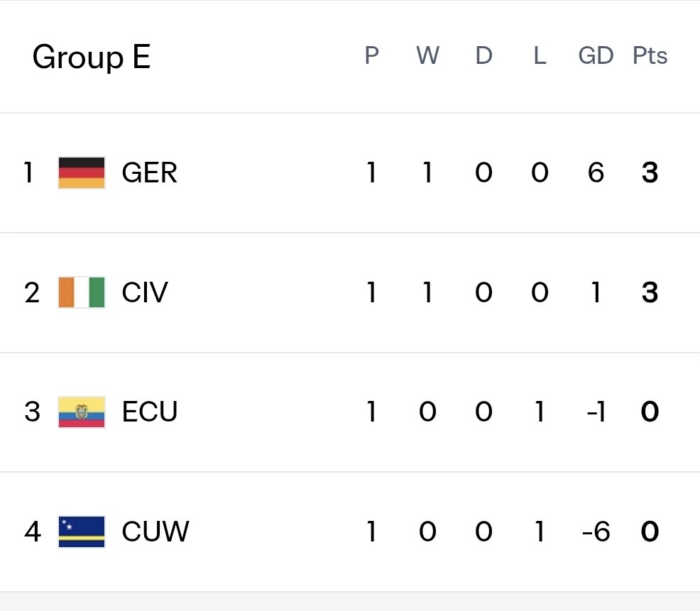The image size is (700, 611).
Task: Open the CIV team name
Action: click(145, 292)
